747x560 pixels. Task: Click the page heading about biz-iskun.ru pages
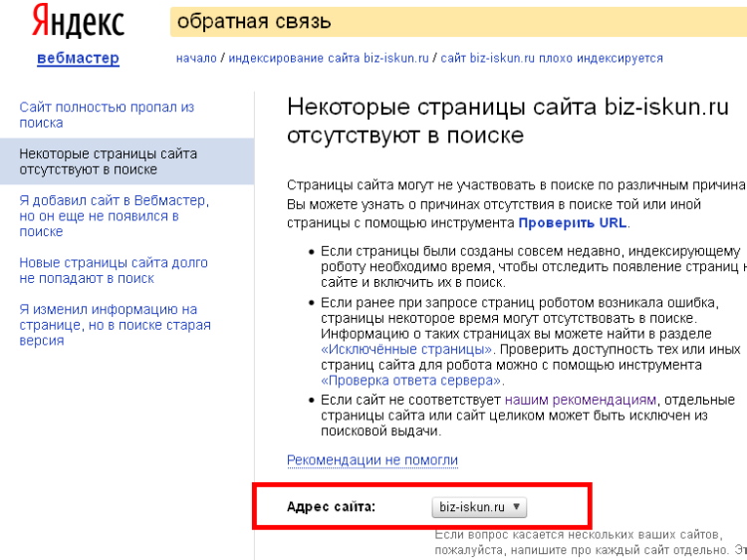(x=508, y=121)
